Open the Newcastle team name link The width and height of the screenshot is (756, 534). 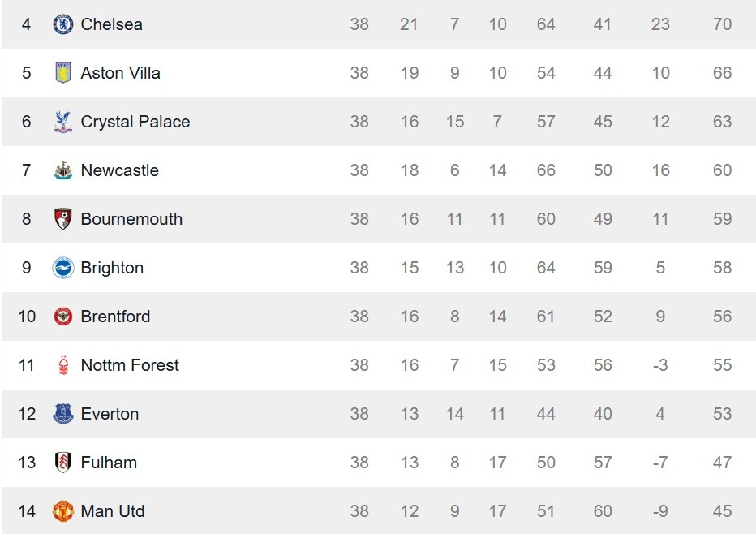click(x=119, y=170)
